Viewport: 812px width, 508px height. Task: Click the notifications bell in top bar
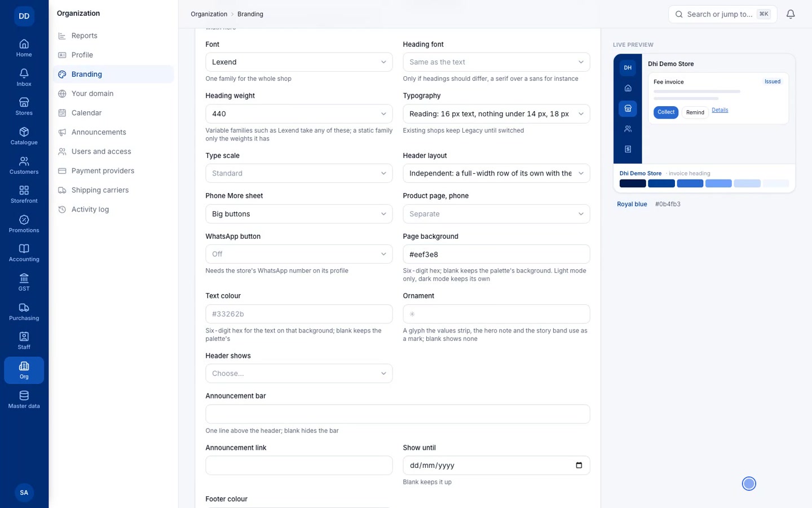[x=791, y=14]
